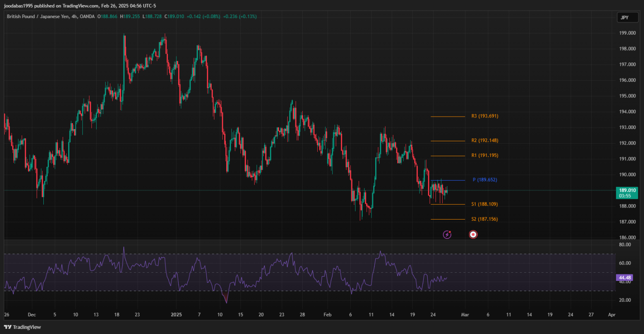Select the R2 (192.148) pivot label
This screenshot has width=644, height=334.
[484, 141]
